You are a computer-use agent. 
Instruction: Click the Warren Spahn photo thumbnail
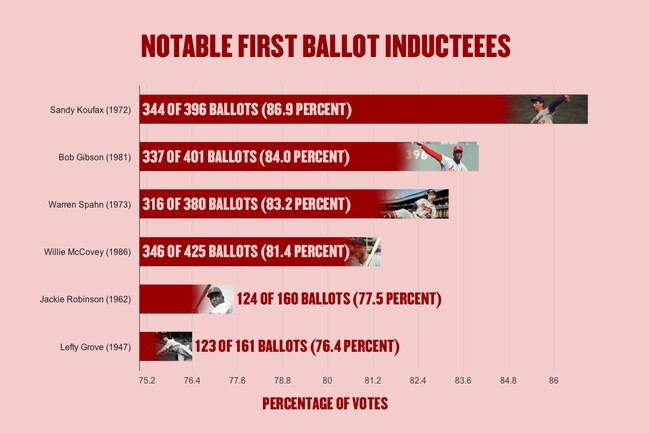point(415,204)
